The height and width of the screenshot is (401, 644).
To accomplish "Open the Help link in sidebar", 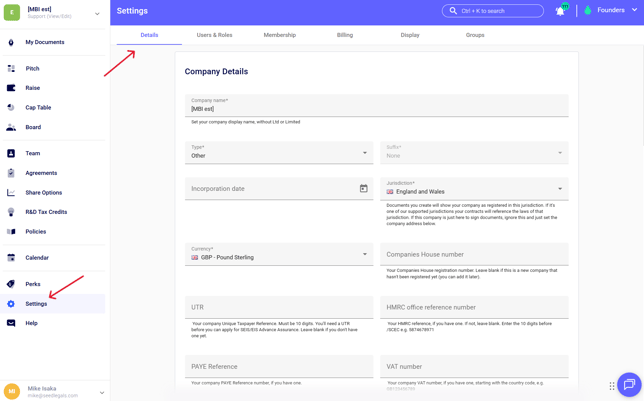I will (31, 323).
